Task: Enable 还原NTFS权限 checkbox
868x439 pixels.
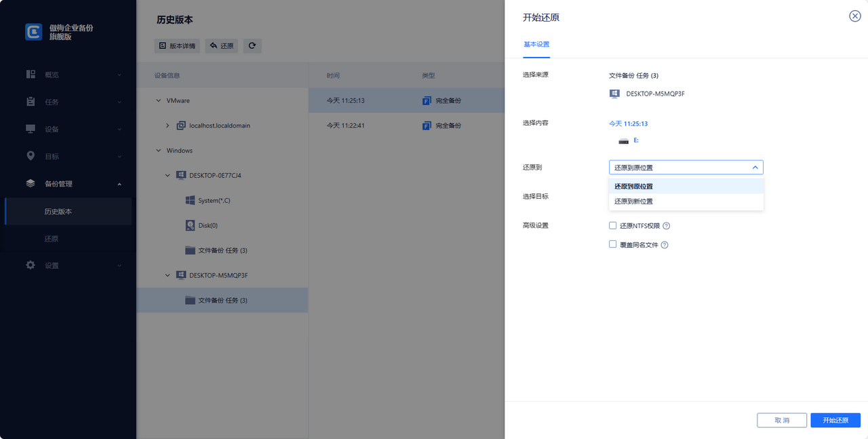Action: [x=612, y=225]
